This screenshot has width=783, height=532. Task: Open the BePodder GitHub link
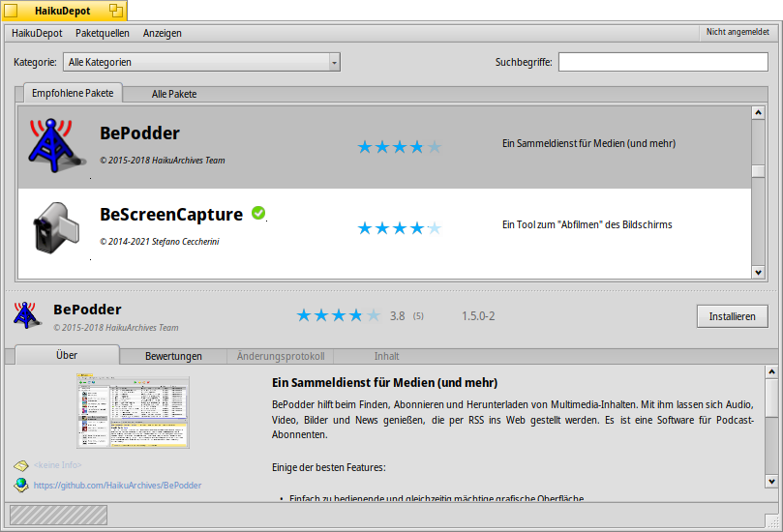[x=117, y=486]
